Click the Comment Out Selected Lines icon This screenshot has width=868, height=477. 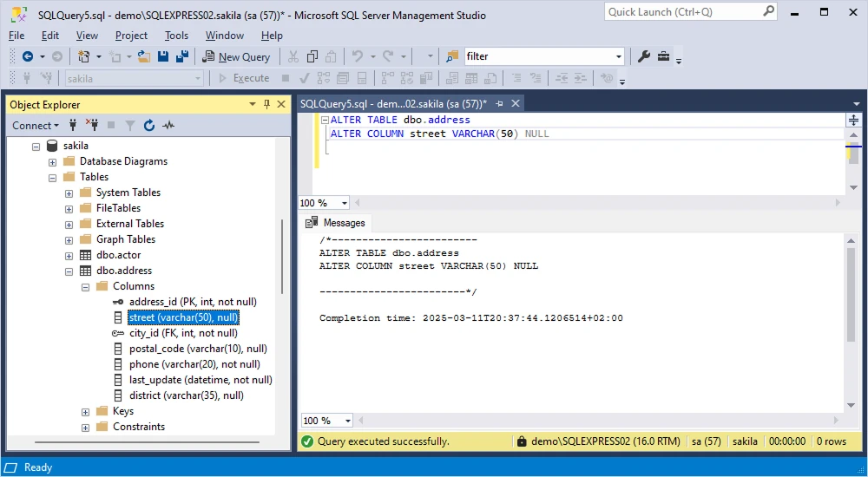pyautogui.click(x=516, y=78)
